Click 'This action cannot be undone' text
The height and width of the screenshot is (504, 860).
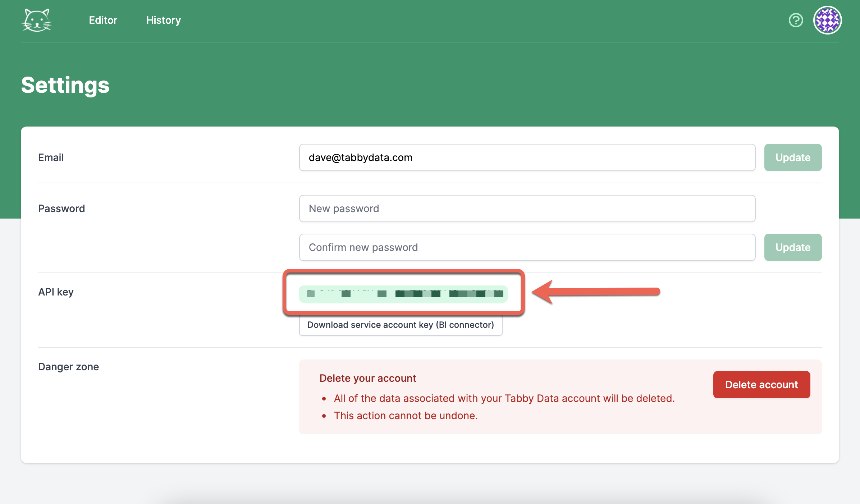pos(406,416)
